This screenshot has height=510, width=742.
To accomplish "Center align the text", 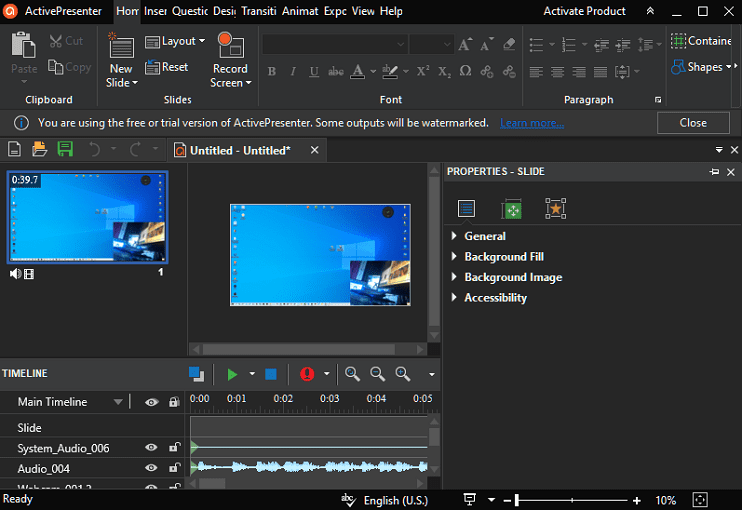I will click(557, 72).
